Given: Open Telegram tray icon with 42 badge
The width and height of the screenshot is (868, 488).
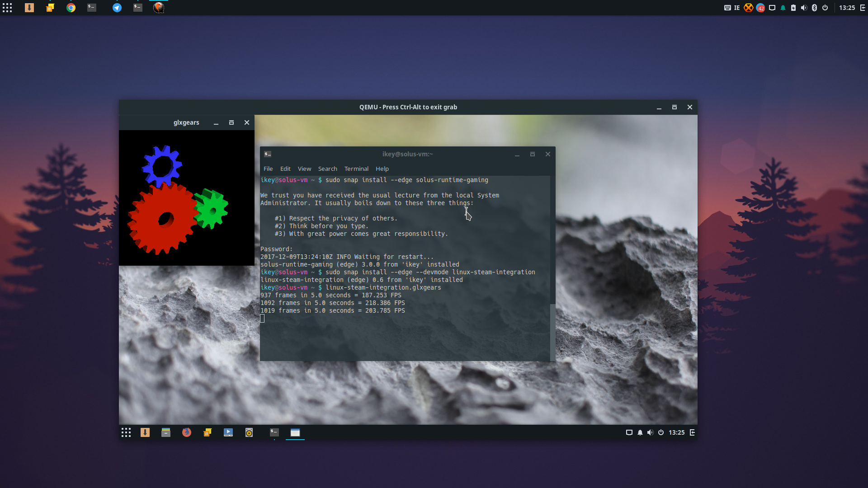Looking at the screenshot, I should click(761, 8).
